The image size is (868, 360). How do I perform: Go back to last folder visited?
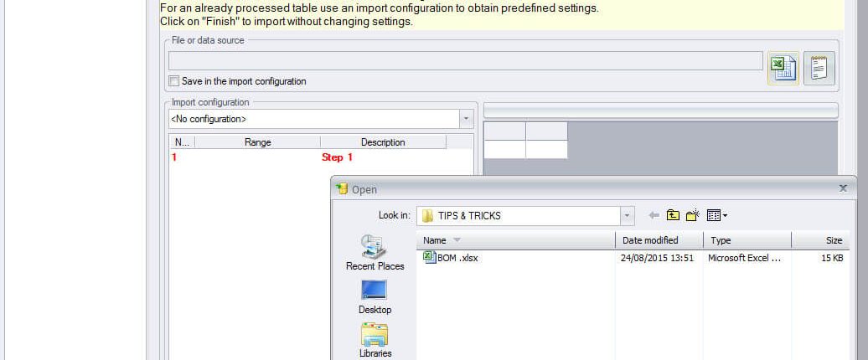(654, 216)
